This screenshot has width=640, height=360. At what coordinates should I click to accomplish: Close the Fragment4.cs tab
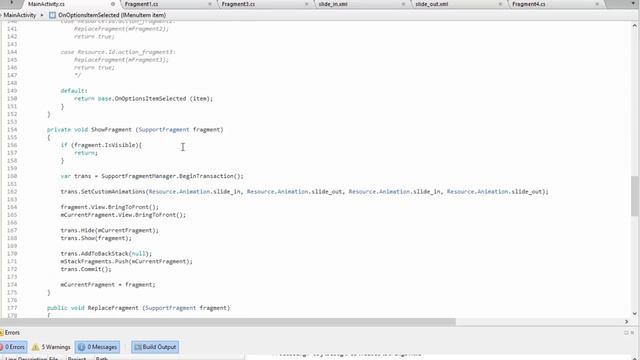(x=597, y=4)
